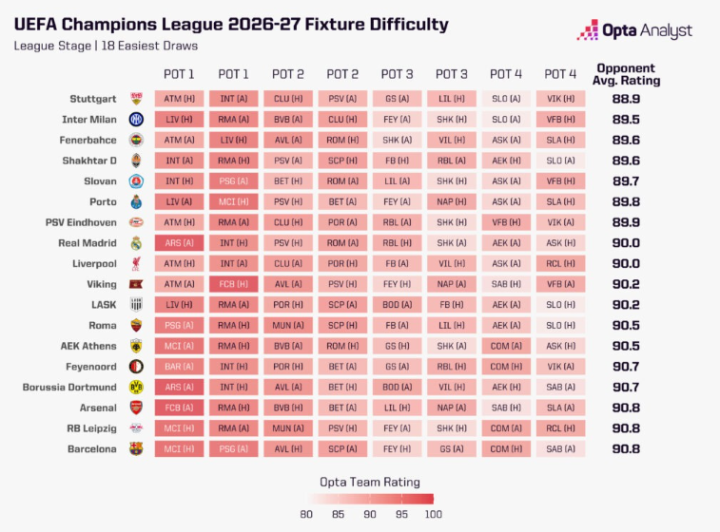Click the Opta Team Rating color gradient bar
This screenshot has width=720, height=532.
pos(371,499)
